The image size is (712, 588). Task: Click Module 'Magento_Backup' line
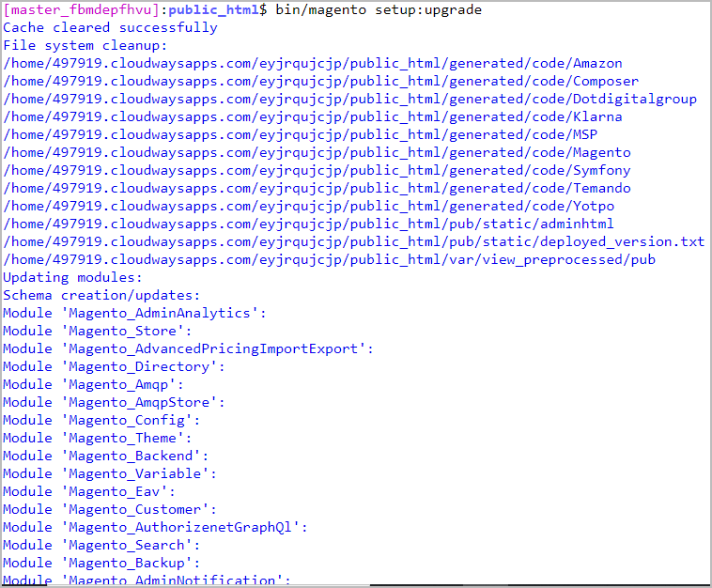(x=101, y=563)
